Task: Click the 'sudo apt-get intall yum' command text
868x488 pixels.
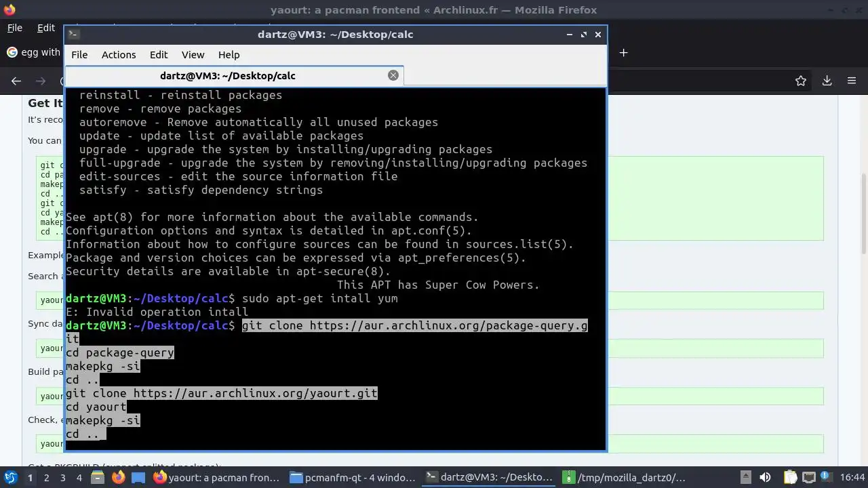Action: pos(319,298)
